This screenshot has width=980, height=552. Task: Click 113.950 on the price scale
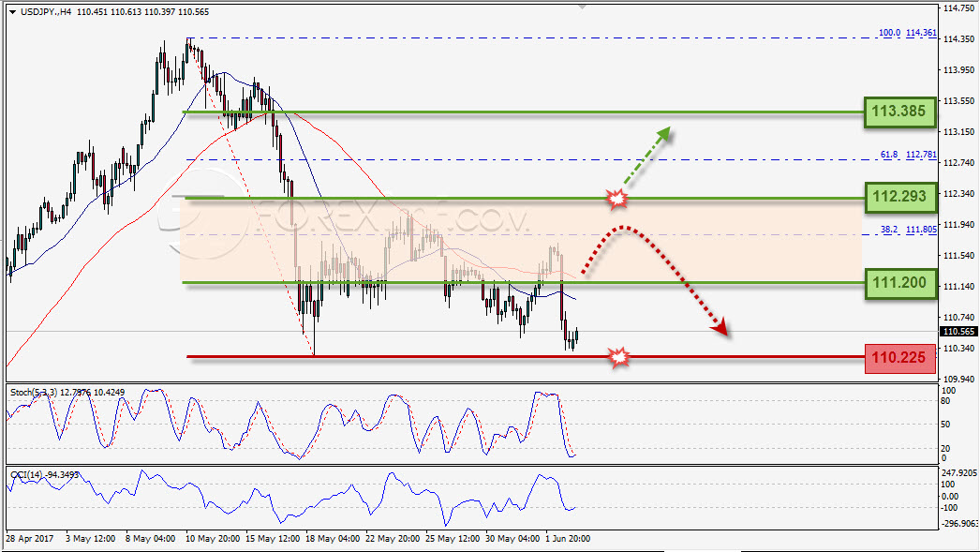(958, 70)
